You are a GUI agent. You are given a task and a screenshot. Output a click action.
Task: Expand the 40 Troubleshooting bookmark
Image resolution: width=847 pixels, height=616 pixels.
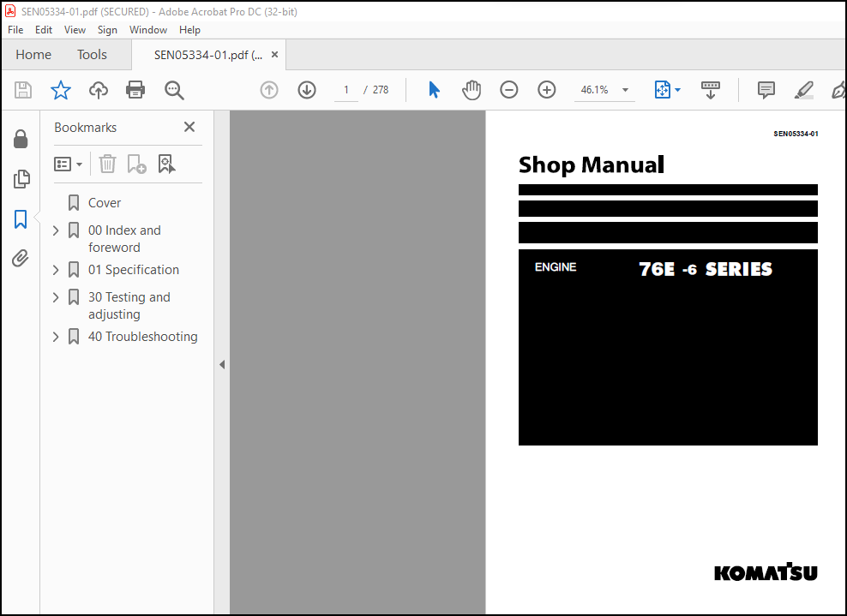pyautogui.click(x=56, y=337)
